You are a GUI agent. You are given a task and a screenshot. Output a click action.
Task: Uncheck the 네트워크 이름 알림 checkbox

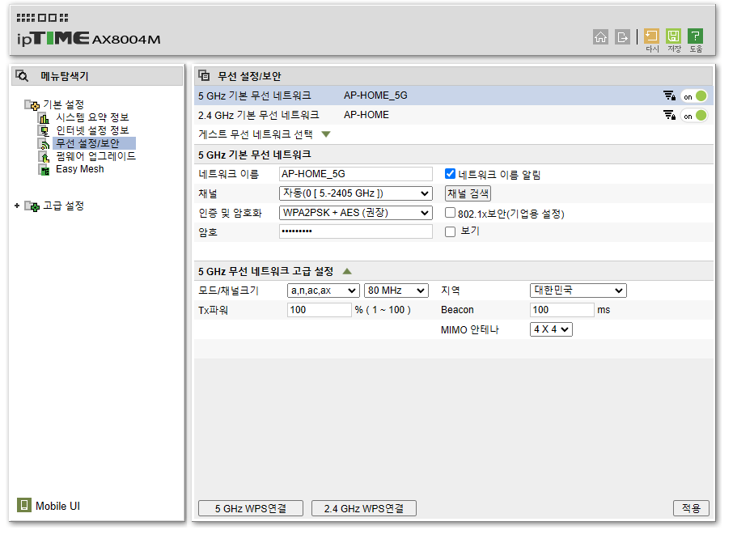tap(450, 174)
